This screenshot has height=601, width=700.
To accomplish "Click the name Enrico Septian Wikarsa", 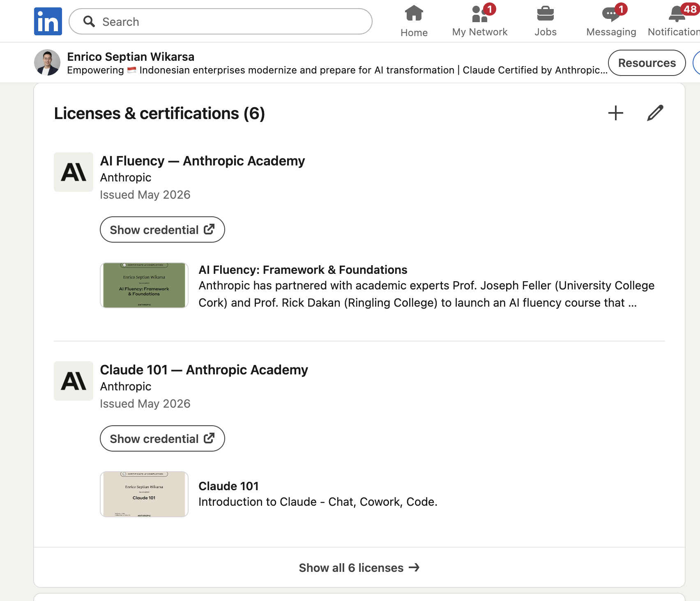I will point(131,57).
